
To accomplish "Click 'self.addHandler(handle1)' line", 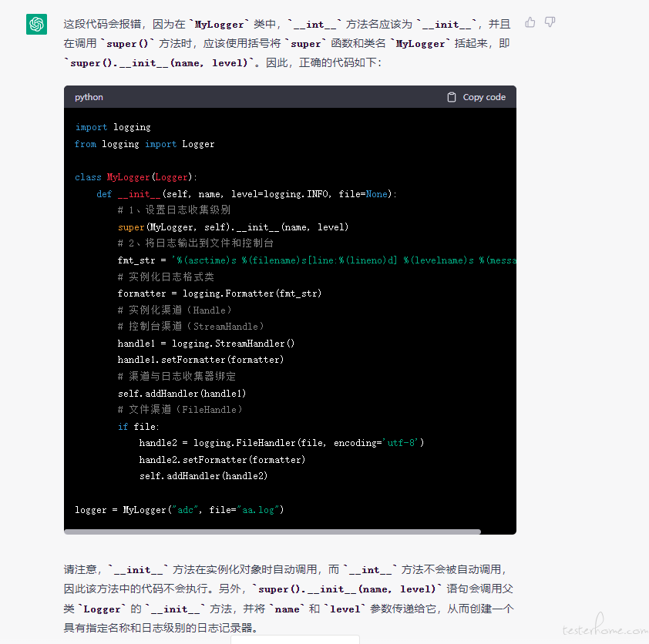I will click(182, 394).
